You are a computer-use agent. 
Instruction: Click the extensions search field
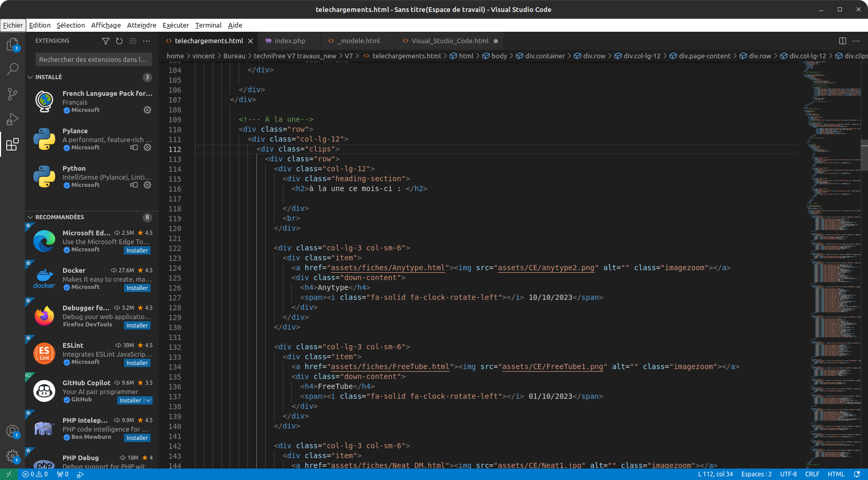pos(94,59)
